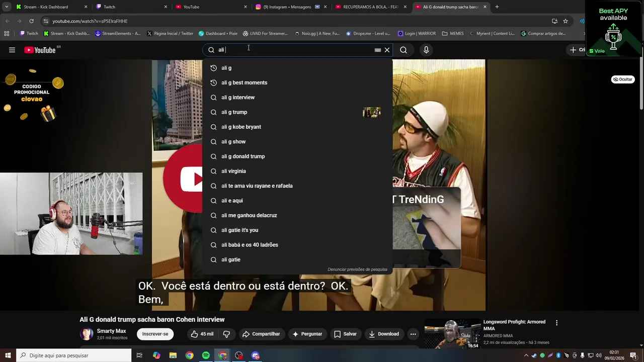Pick suggestion "ali g donald trump"

[x=297, y=156]
